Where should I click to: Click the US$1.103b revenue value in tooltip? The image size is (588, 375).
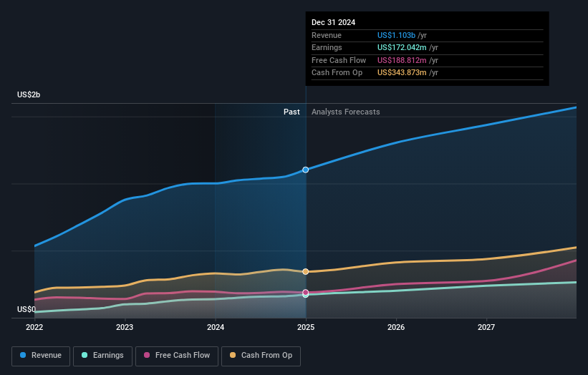[x=396, y=35]
